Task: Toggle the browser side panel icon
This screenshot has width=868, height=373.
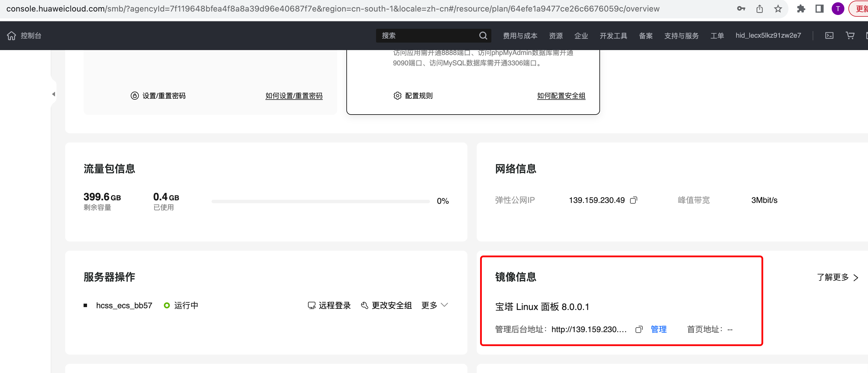Action: 820,9
